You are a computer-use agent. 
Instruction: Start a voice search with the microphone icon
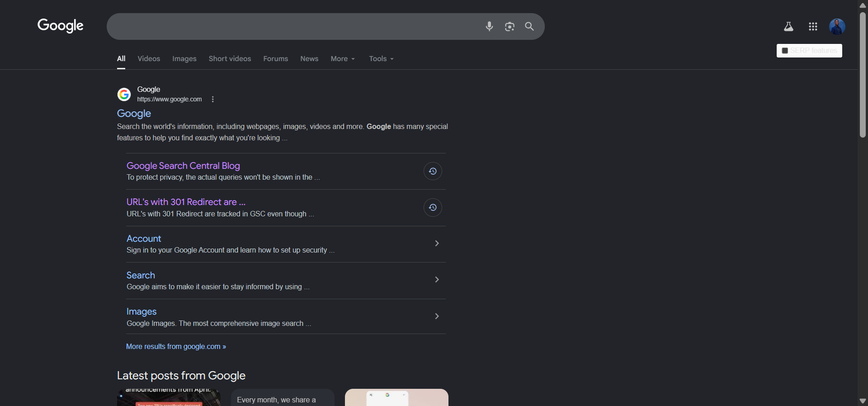point(489,26)
